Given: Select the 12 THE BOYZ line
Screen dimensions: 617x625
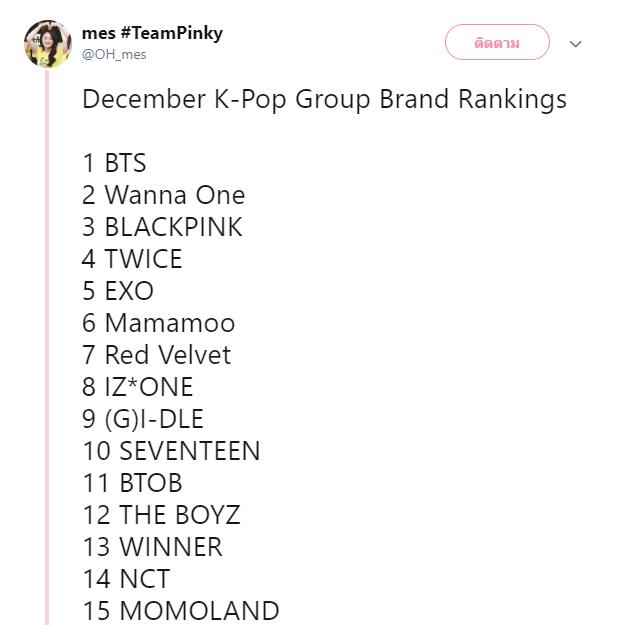Looking at the screenshot, I should click(161, 515).
